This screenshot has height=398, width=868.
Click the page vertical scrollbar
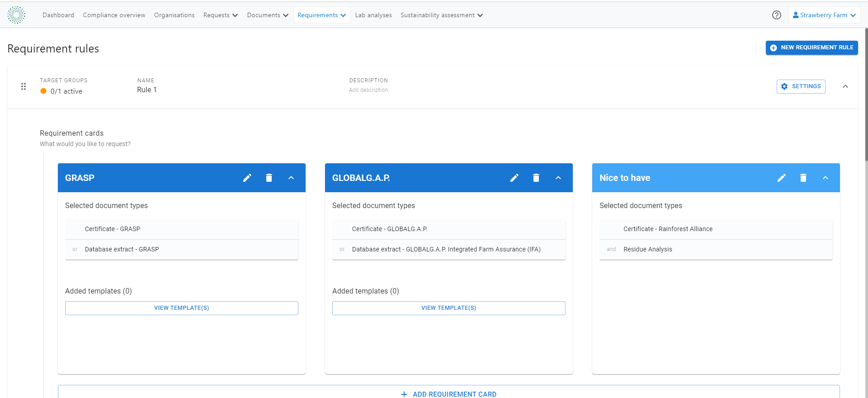click(866, 95)
